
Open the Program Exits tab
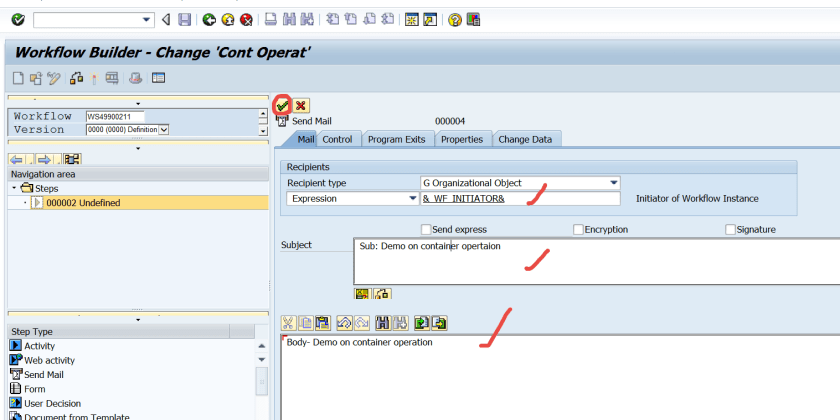397,139
